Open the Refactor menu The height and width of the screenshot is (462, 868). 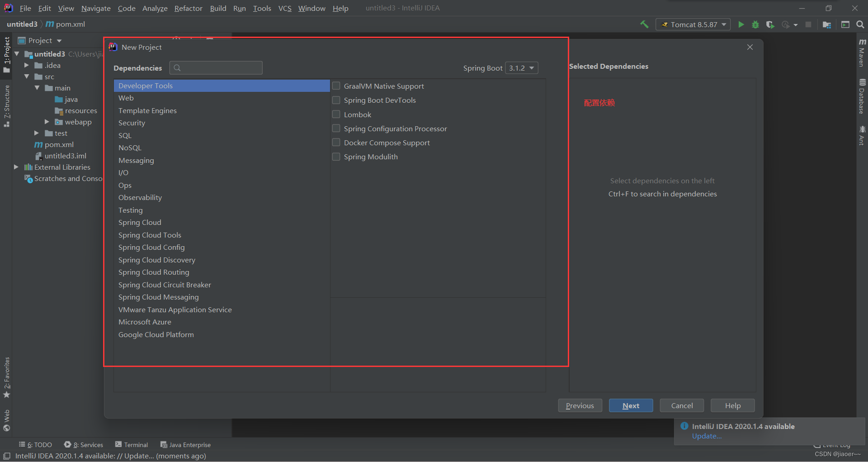tap(189, 8)
